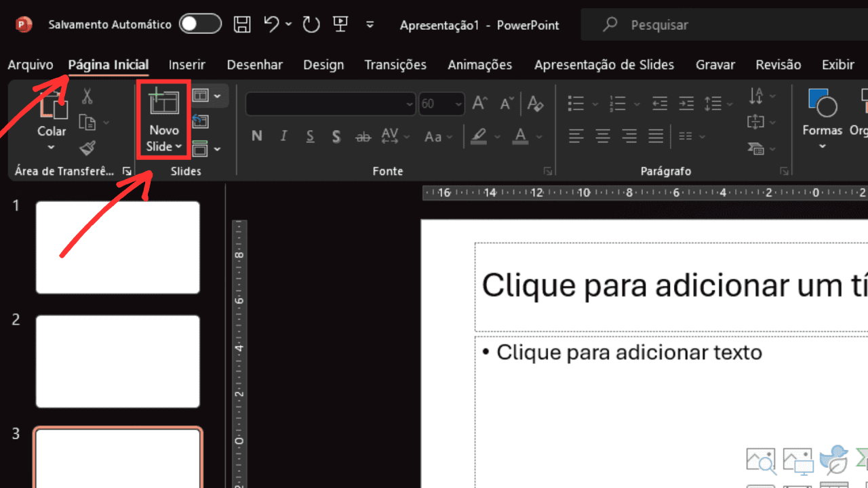Toggle Salvamento Automático off

[x=200, y=23]
